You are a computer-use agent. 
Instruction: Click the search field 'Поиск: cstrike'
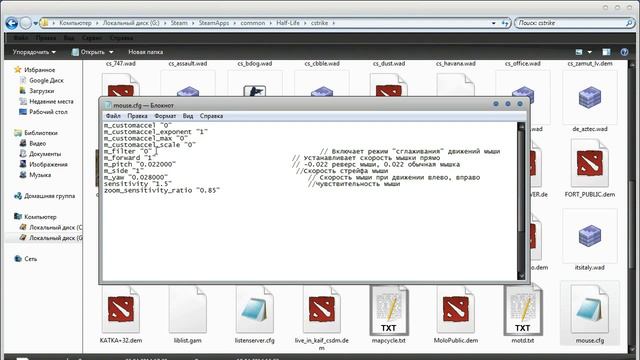click(570, 23)
